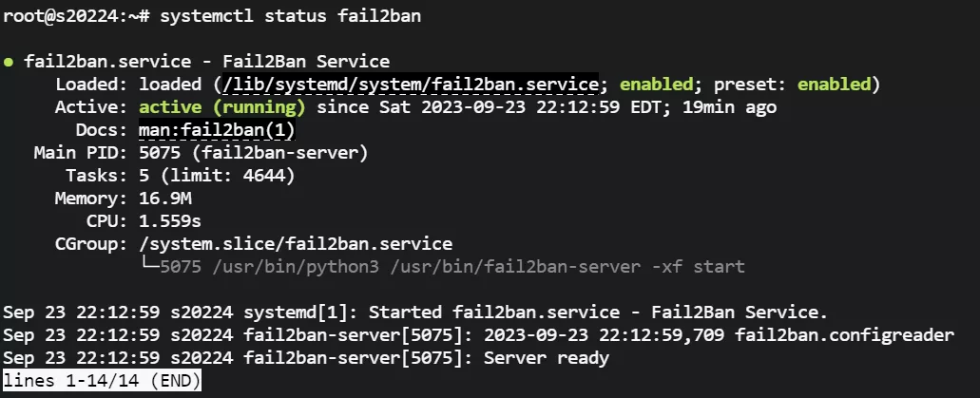Click the 'Server ready' log message

click(x=547, y=358)
